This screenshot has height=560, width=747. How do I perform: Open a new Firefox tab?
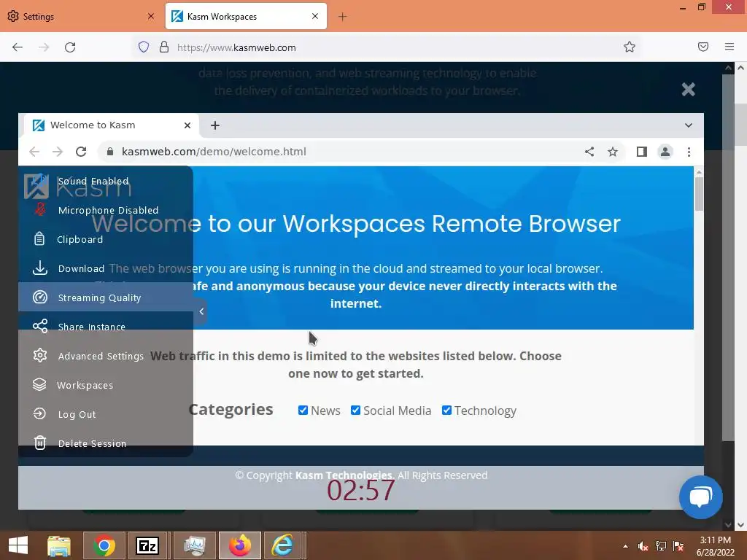[x=343, y=17]
